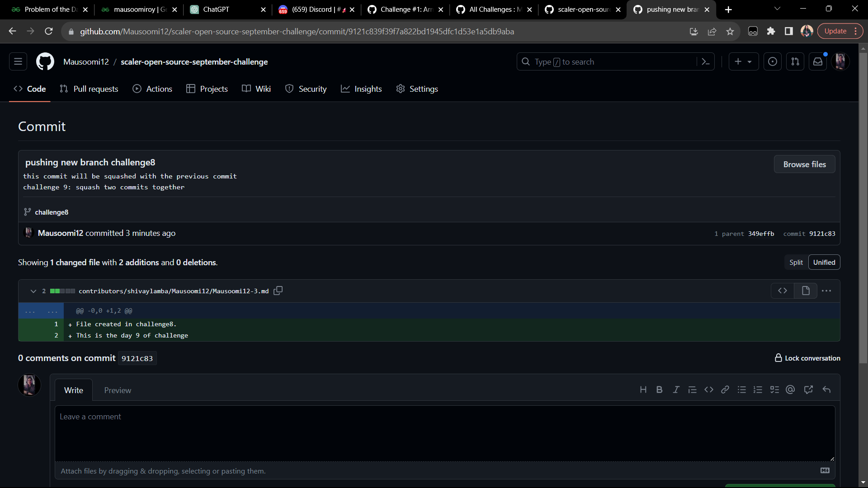
Task: Go to the Pull requests tab
Action: pyautogui.click(x=89, y=89)
